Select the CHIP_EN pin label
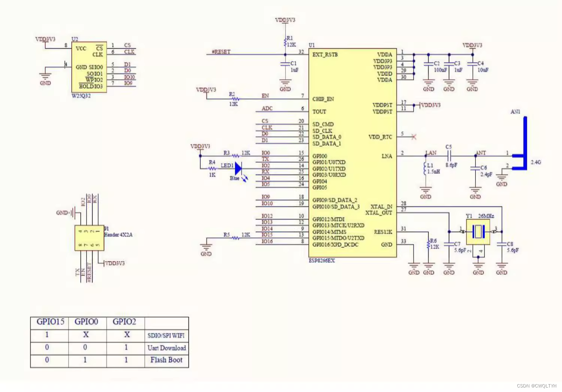The width and height of the screenshot is (562, 392). tap(323, 99)
